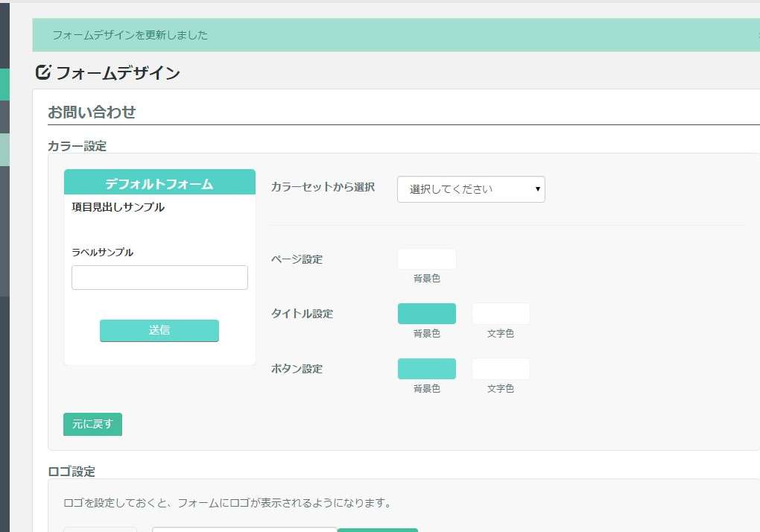This screenshot has height=532, width=760.
Task: Click the 項目見出しサンプル text
Action: pyautogui.click(x=118, y=207)
